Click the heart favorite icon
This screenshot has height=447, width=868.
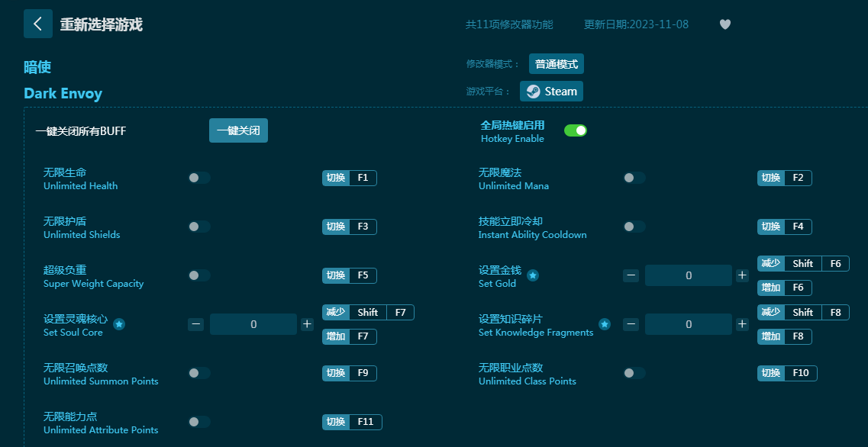tap(725, 24)
